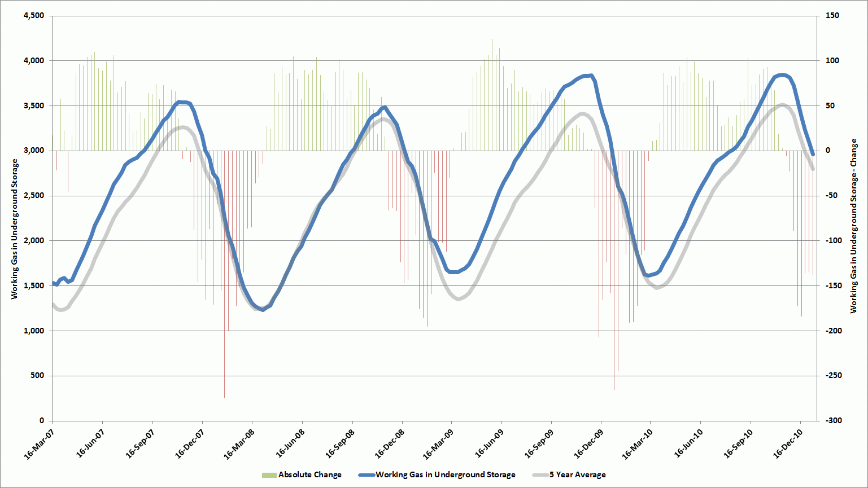Click the 500 left axis tick label

tap(37, 376)
